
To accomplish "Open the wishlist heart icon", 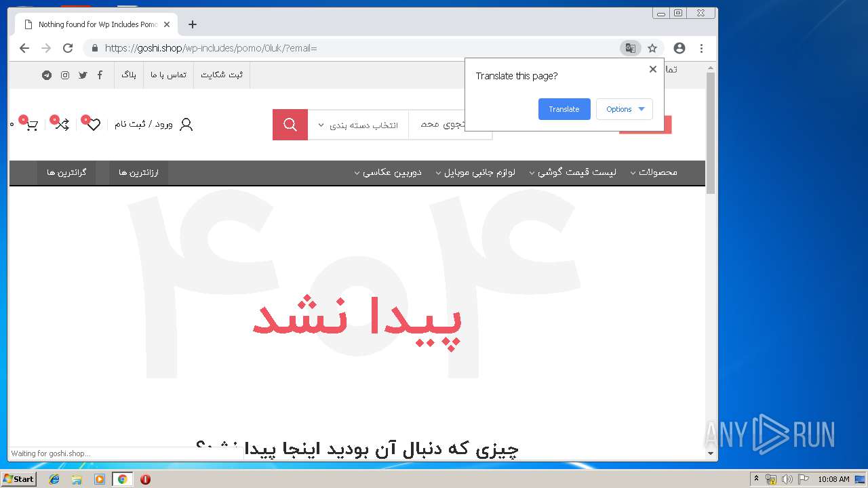I will (94, 125).
